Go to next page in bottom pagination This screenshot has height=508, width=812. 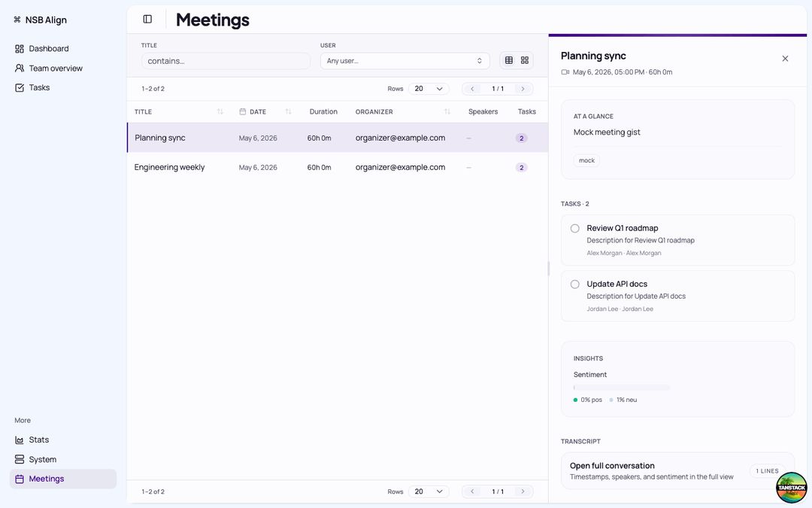523,491
